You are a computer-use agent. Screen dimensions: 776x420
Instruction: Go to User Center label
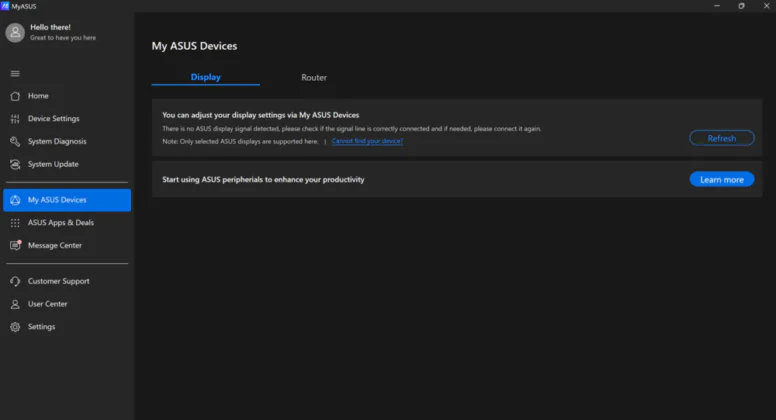click(x=48, y=304)
